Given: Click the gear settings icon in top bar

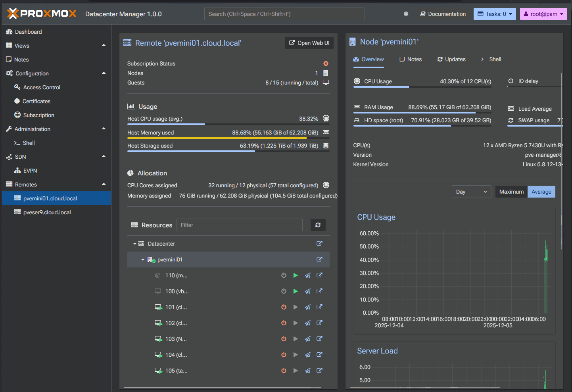Looking at the screenshot, I should pos(406,13).
